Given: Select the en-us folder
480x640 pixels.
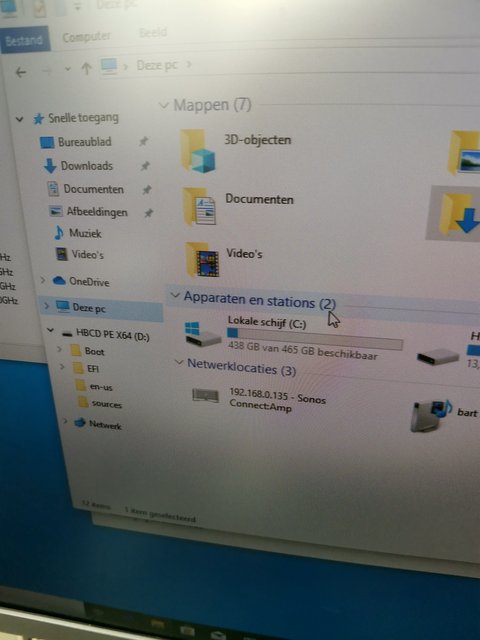Looking at the screenshot, I should coord(94,386).
